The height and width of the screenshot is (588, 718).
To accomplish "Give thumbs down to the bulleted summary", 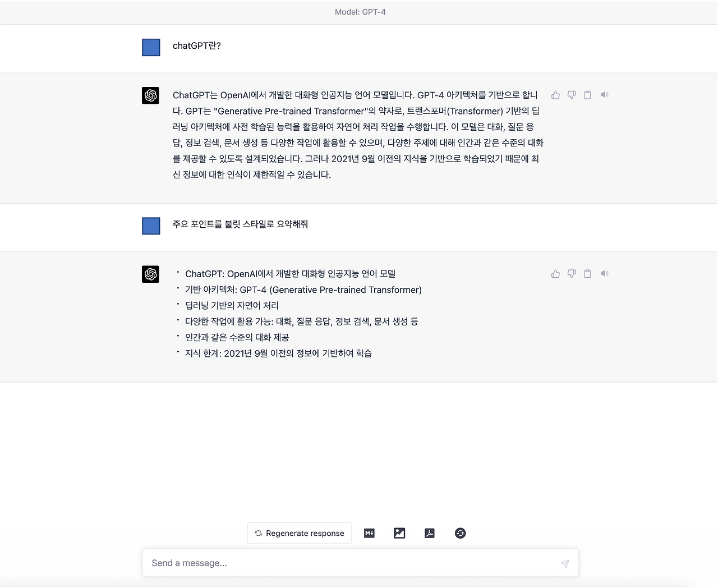I will click(x=572, y=274).
